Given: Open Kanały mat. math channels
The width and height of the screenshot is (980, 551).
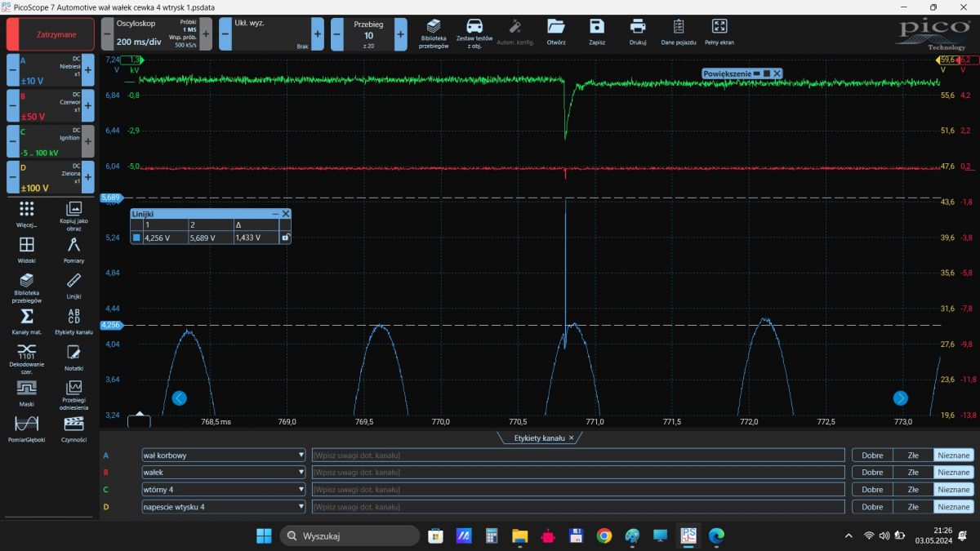Looking at the screenshot, I should tap(26, 321).
